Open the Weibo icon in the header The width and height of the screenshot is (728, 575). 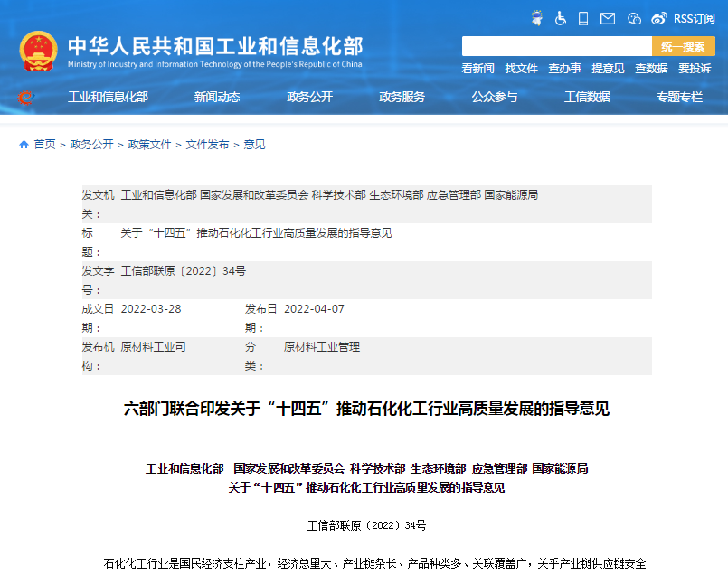pos(658,16)
